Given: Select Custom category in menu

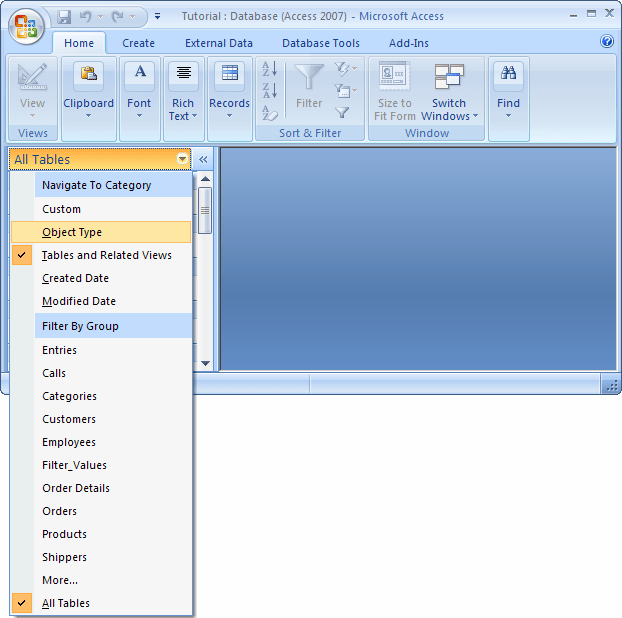Looking at the screenshot, I should (x=101, y=209).
